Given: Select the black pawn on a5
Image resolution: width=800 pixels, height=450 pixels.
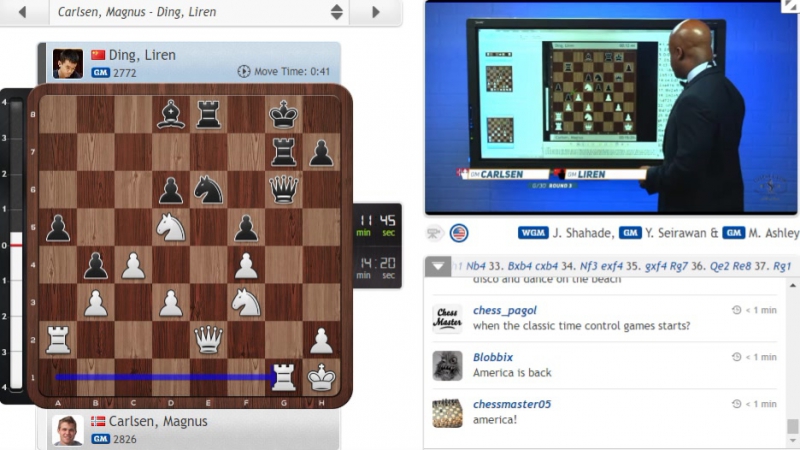Looking at the screenshot, I should coord(58,227).
